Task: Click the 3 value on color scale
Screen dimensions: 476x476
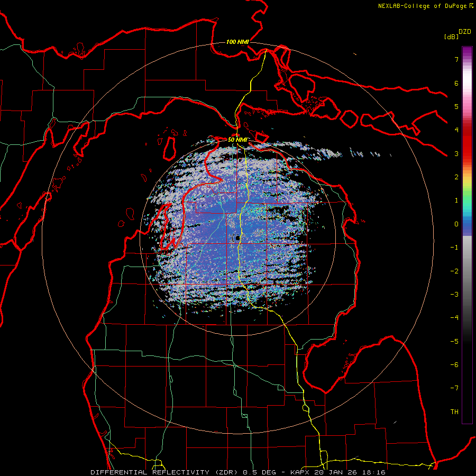Action: pos(456,153)
